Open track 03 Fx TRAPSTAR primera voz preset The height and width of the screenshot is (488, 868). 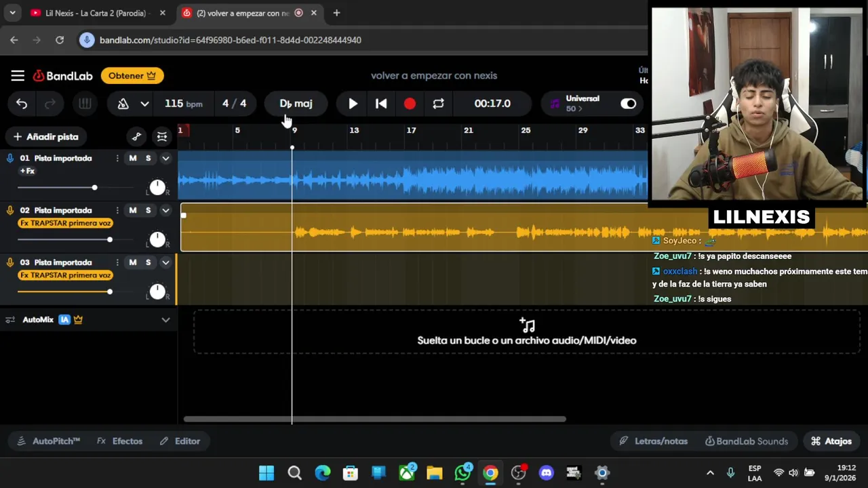pyautogui.click(x=66, y=276)
